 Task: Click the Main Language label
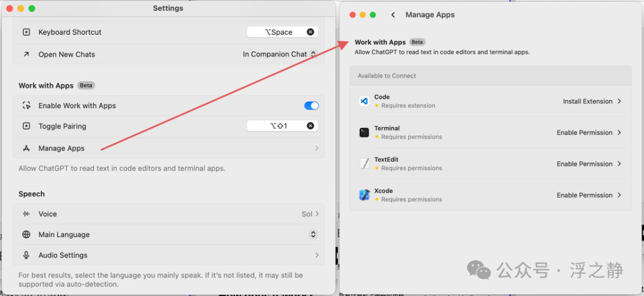click(x=64, y=235)
